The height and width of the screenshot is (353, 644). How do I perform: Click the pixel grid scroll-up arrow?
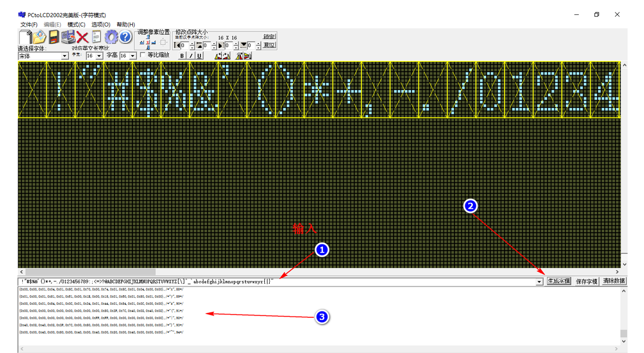click(624, 65)
